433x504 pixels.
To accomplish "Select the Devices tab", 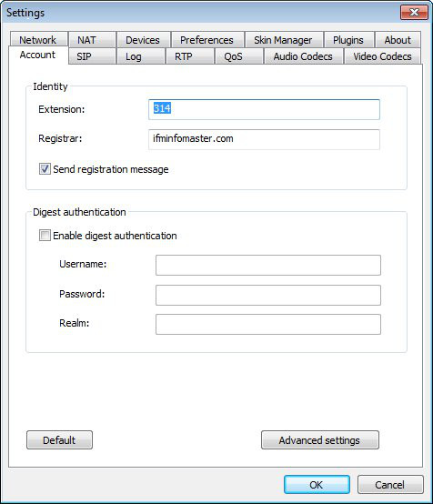I will pyautogui.click(x=143, y=40).
